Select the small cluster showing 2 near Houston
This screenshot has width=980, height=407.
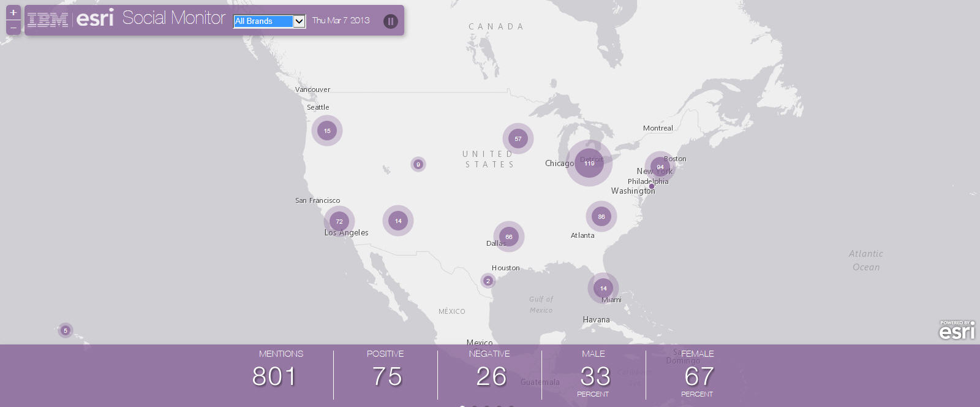tap(488, 281)
